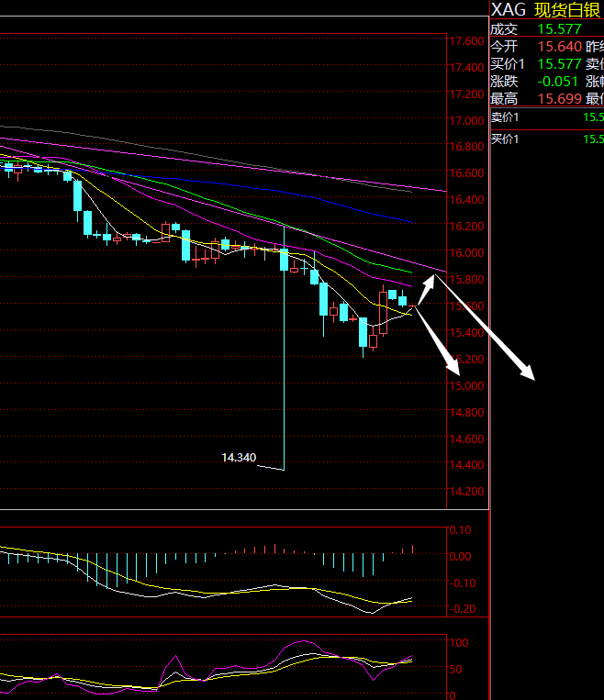Click the 涨跌 label in quote panel
The width and height of the screenshot is (604, 700).
[504, 82]
